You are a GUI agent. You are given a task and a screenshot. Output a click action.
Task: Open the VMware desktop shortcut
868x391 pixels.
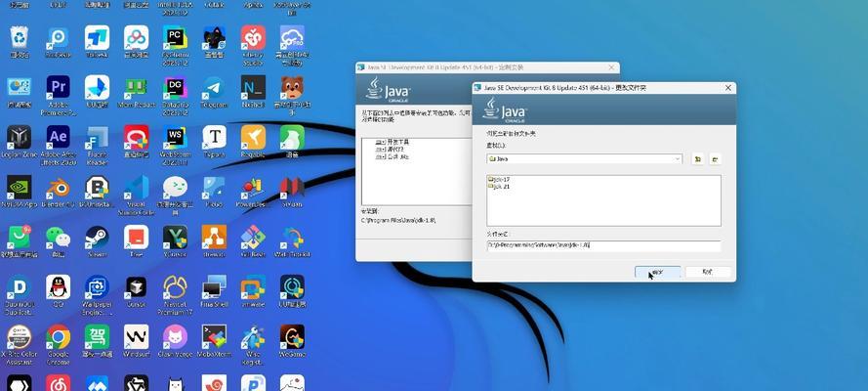coord(253,291)
